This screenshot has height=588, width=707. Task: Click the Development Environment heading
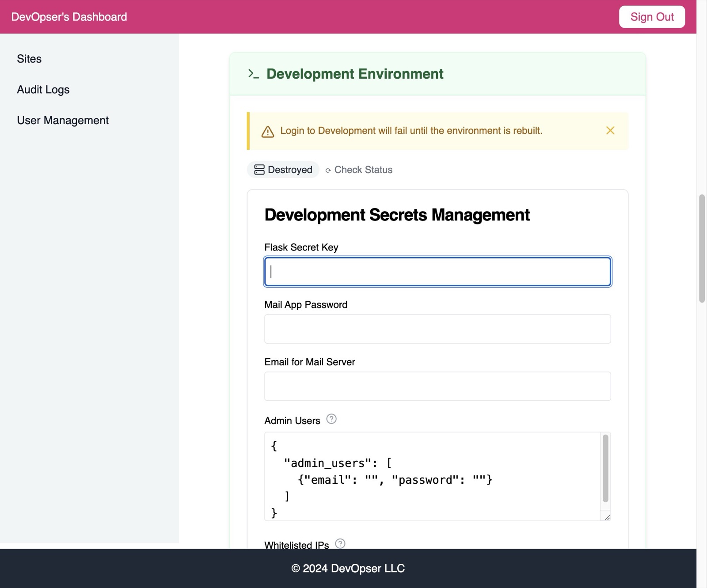click(x=355, y=74)
